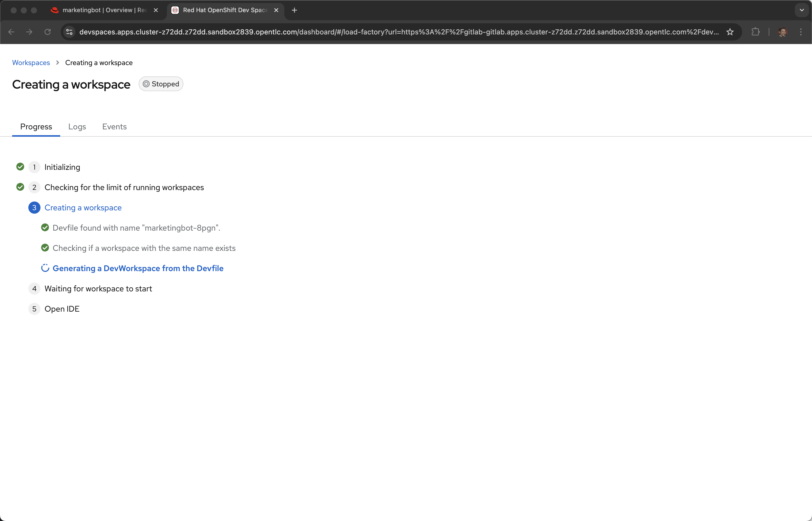Expand the tab search dropdown arrow
The width and height of the screenshot is (812, 521).
tap(802, 10)
